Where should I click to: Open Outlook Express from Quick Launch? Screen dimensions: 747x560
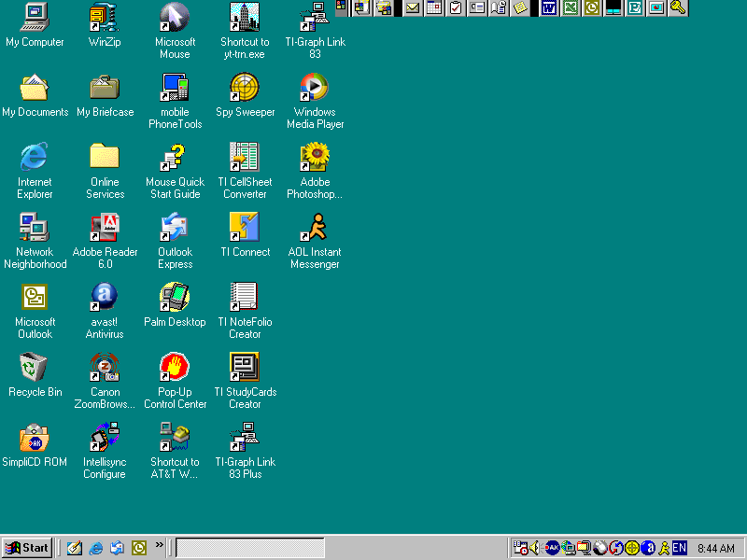tap(118, 548)
